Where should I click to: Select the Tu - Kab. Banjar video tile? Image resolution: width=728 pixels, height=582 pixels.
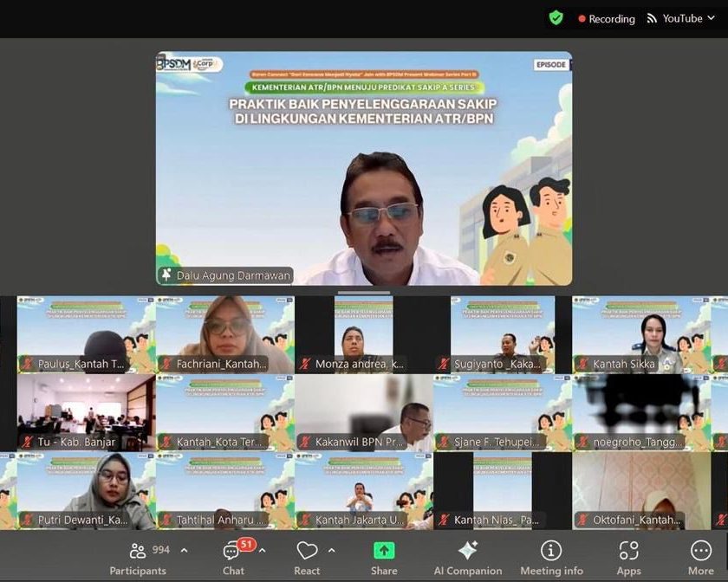pos(86,412)
